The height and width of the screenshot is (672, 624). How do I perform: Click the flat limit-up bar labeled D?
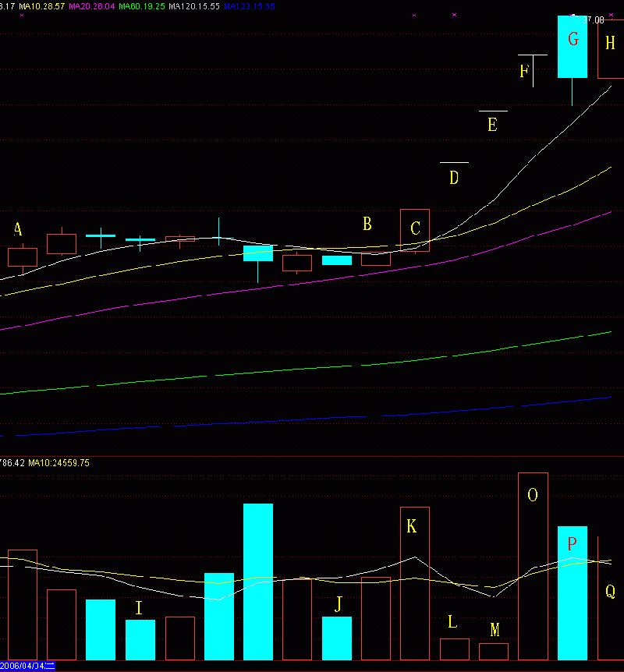point(454,163)
